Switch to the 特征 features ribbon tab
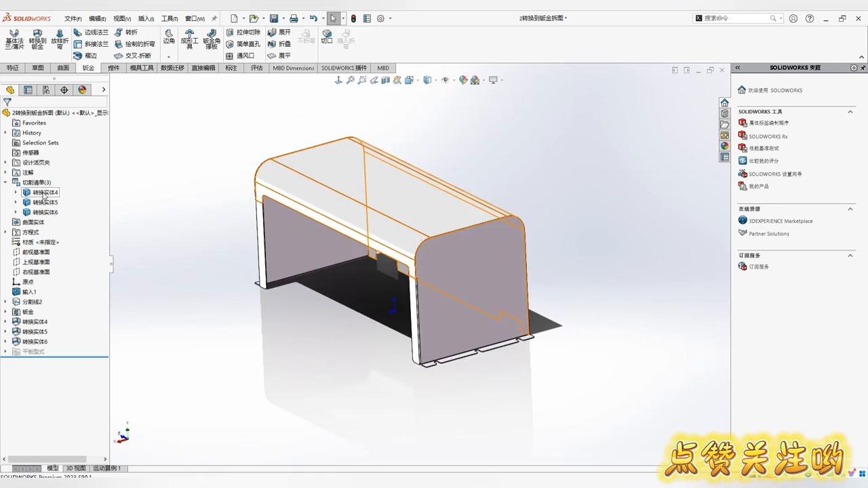This screenshot has height=488, width=868. [13, 68]
